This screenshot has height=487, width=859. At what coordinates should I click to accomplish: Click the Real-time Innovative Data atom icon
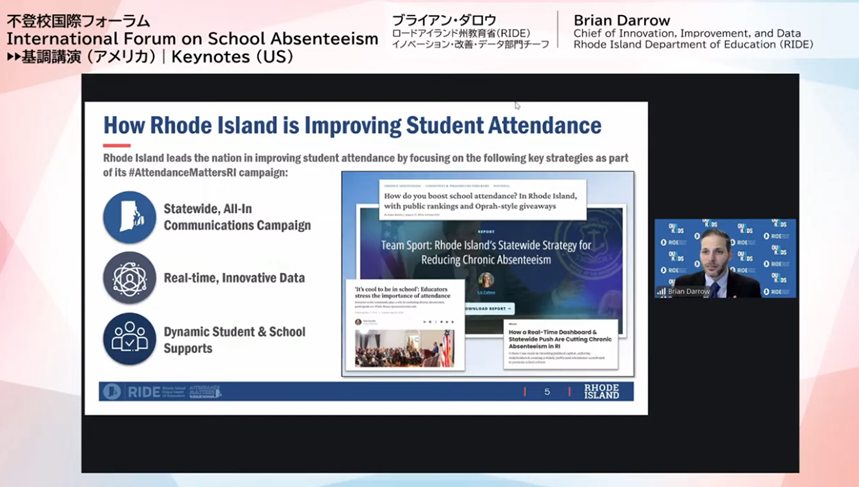[129, 278]
